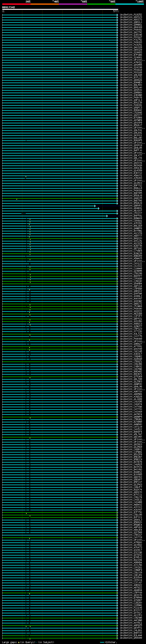Click arrowhead ending the B4FF81 alignment bar
Viewport: 146px width, 644px height.
107,216
